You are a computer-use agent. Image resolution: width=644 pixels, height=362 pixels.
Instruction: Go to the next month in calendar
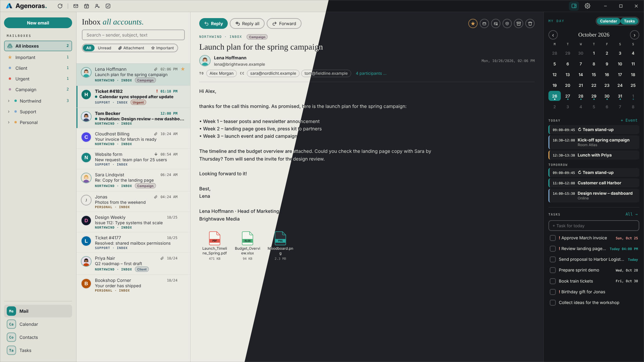tap(634, 35)
